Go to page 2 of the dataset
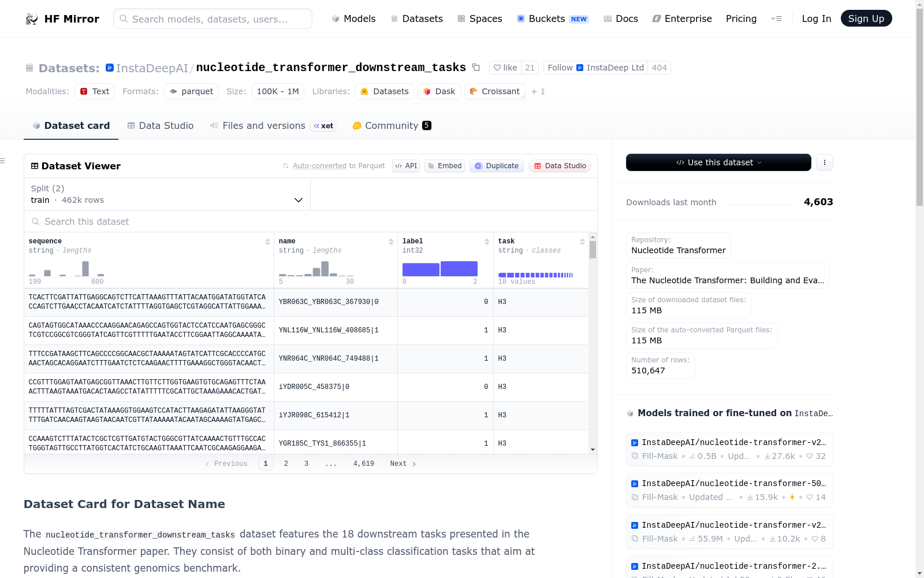This screenshot has height=578, width=924. click(286, 464)
